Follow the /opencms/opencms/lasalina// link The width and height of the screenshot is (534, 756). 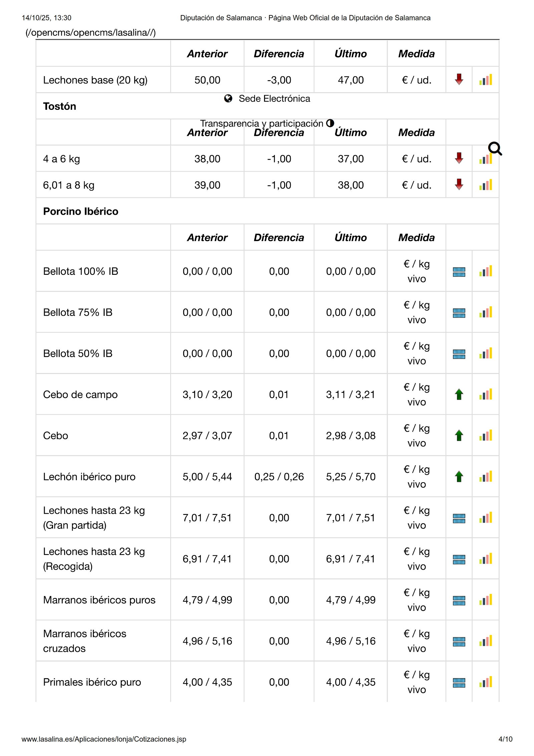pos(90,33)
